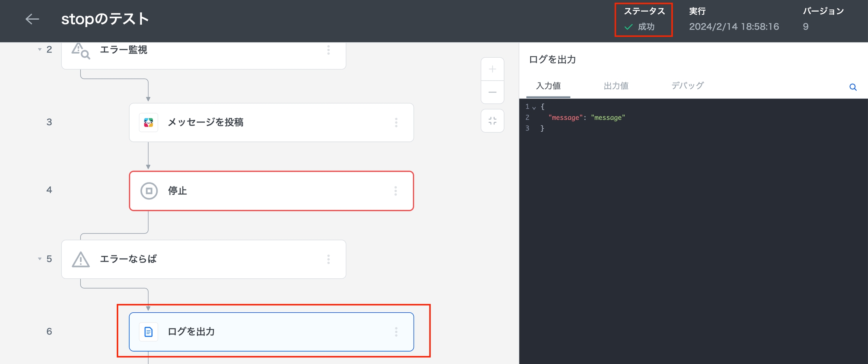
Task: Open the more options menu for 停止
Action: point(396,191)
